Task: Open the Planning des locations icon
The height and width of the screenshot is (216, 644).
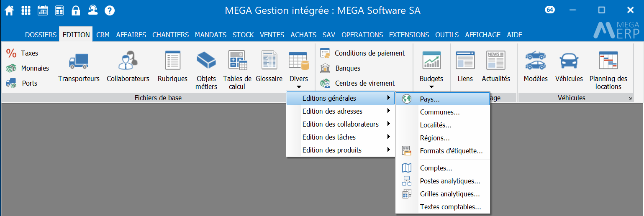Action: (608, 61)
